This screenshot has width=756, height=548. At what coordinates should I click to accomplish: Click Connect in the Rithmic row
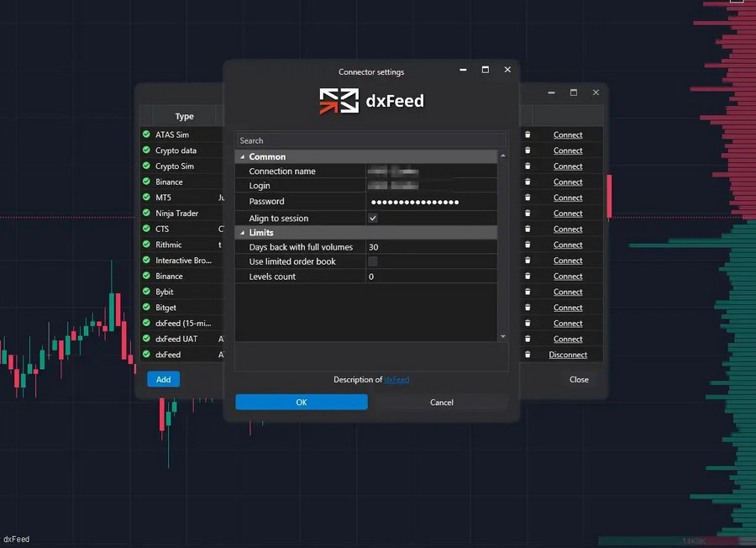(568, 245)
